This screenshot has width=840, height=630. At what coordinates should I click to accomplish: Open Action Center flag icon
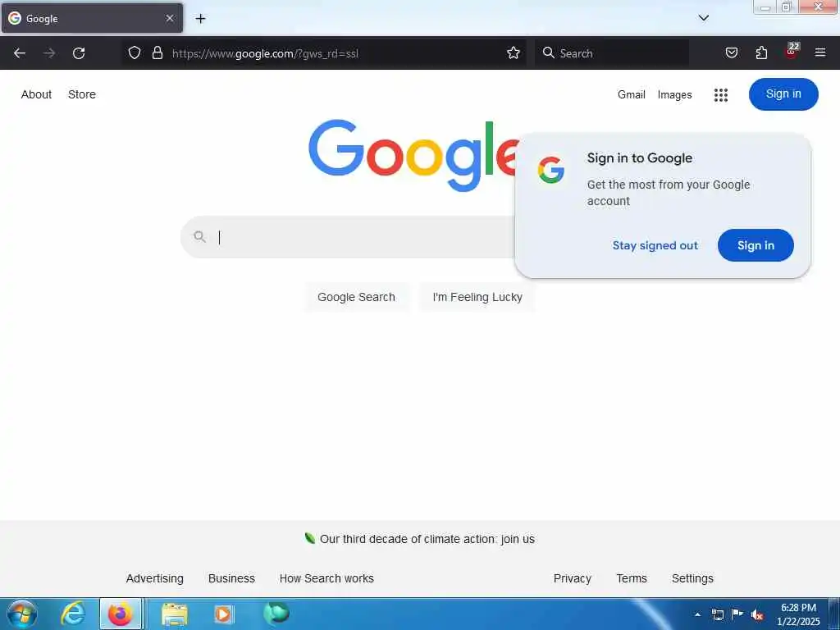pyautogui.click(x=737, y=614)
